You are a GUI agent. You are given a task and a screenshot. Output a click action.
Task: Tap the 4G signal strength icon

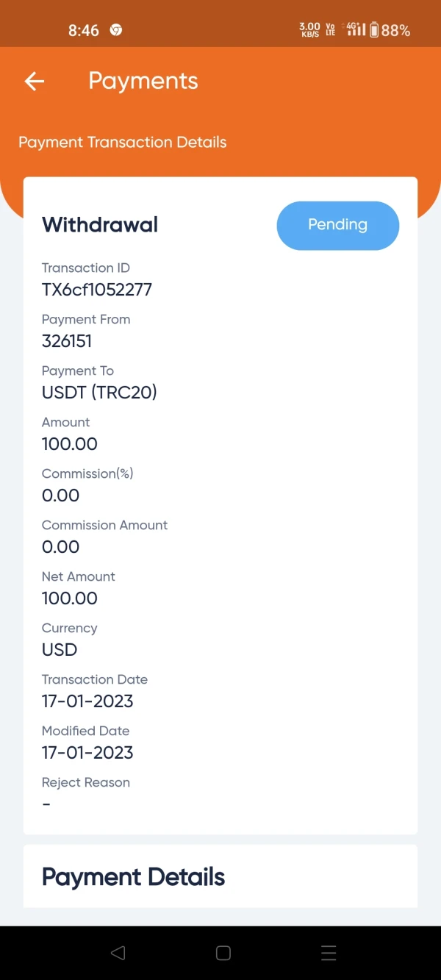(356, 29)
